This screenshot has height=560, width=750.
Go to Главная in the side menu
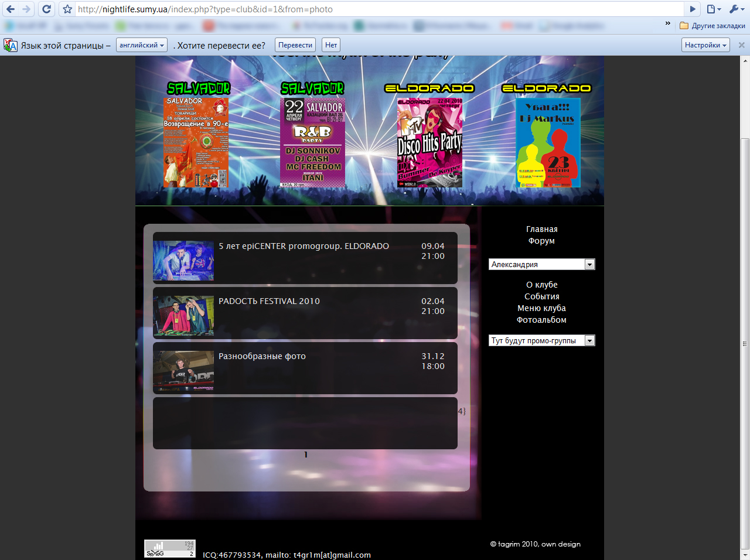point(541,229)
